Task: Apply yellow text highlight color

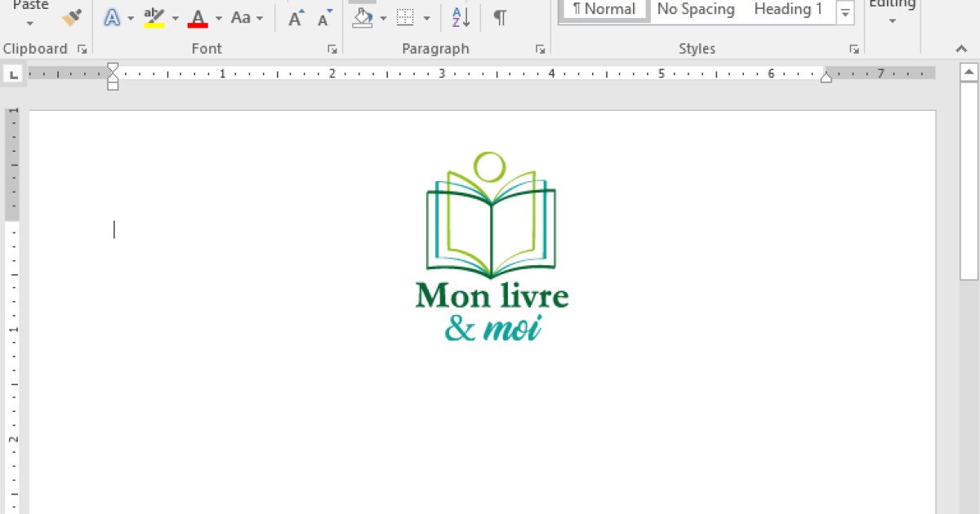Action: pyautogui.click(x=154, y=17)
